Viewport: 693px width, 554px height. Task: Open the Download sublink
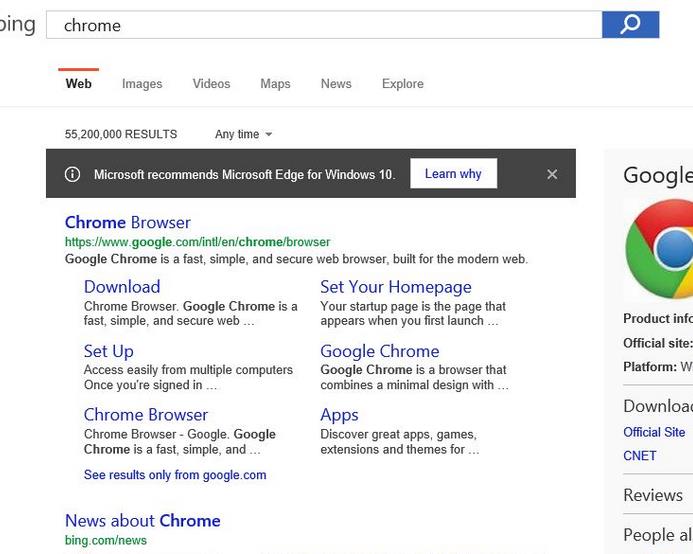pyautogui.click(x=122, y=287)
